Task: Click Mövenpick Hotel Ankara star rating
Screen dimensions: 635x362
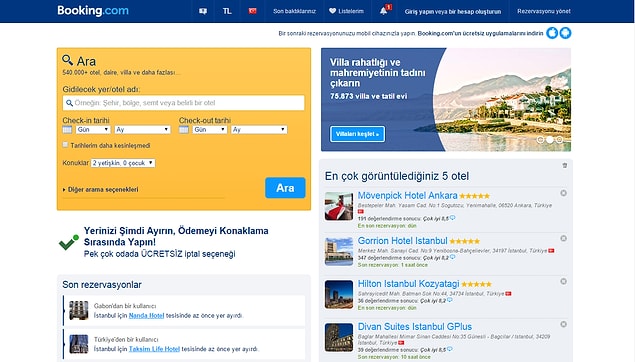Action: (x=474, y=196)
